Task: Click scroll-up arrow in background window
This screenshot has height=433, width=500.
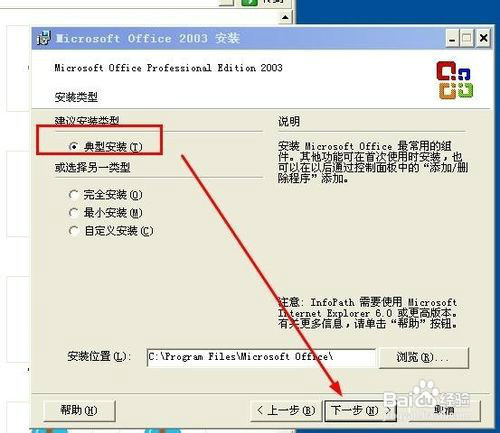Action: (x=285, y=17)
